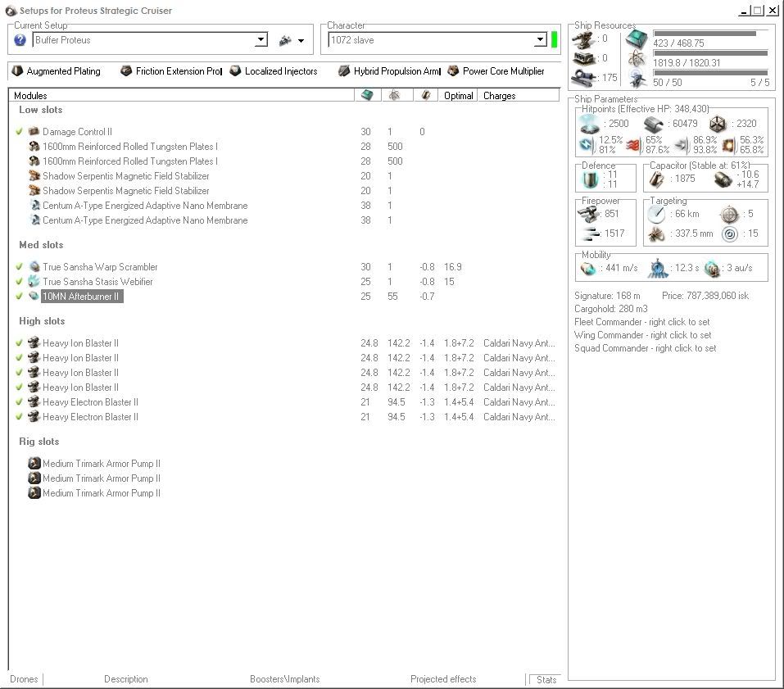Click the armor hitpoints icon
The height and width of the screenshot is (689, 784).
coord(653,124)
